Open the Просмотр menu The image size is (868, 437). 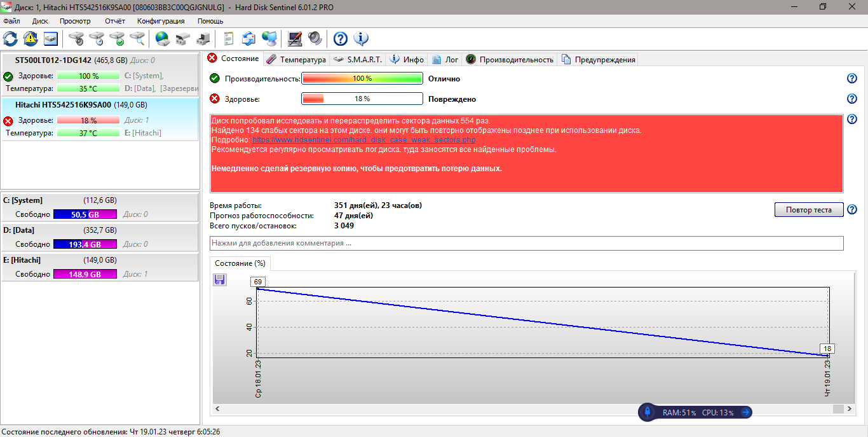tap(75, 21)
